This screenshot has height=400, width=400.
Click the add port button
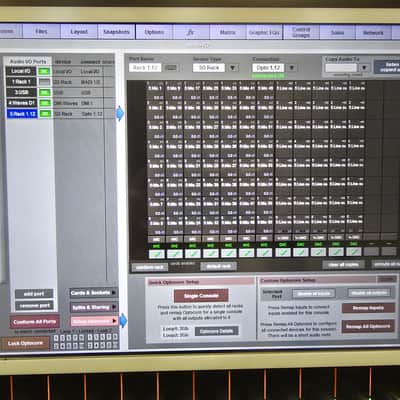tap(34, 294)
